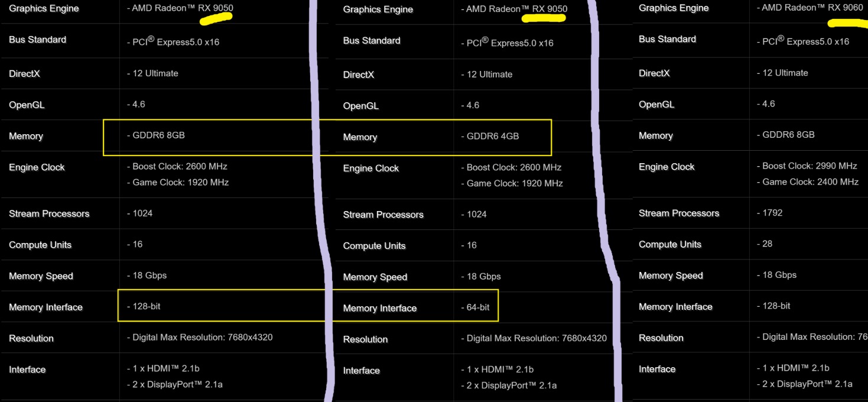868x402 pixels.
Task: Click "PCI Express5.0 x16" in the RX 9060 table
Action: click(x=805, y=40)
